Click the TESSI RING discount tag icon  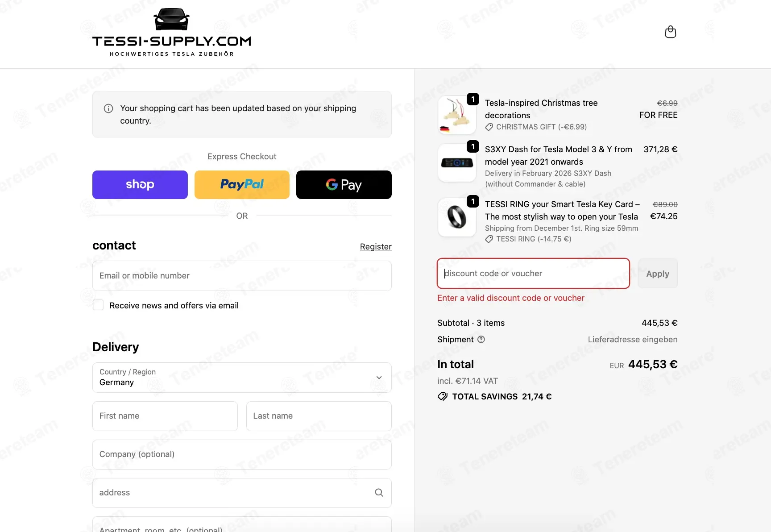[489, 239]
